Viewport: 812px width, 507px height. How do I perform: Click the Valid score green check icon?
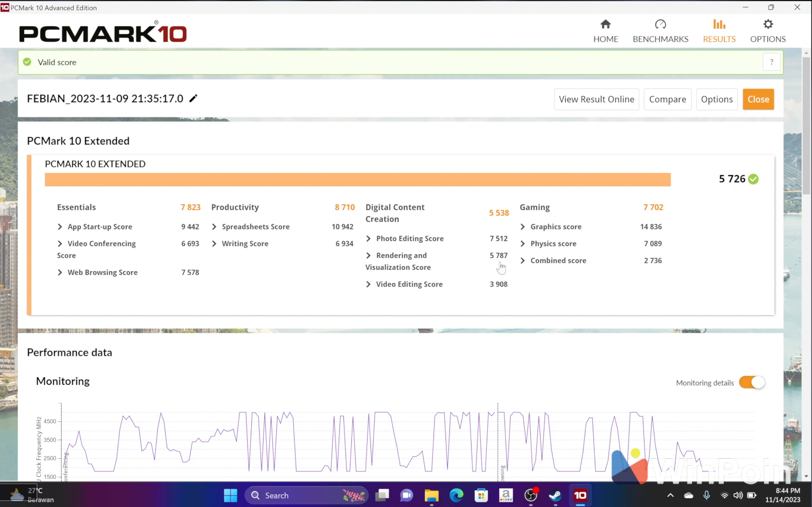click(27, 62)
